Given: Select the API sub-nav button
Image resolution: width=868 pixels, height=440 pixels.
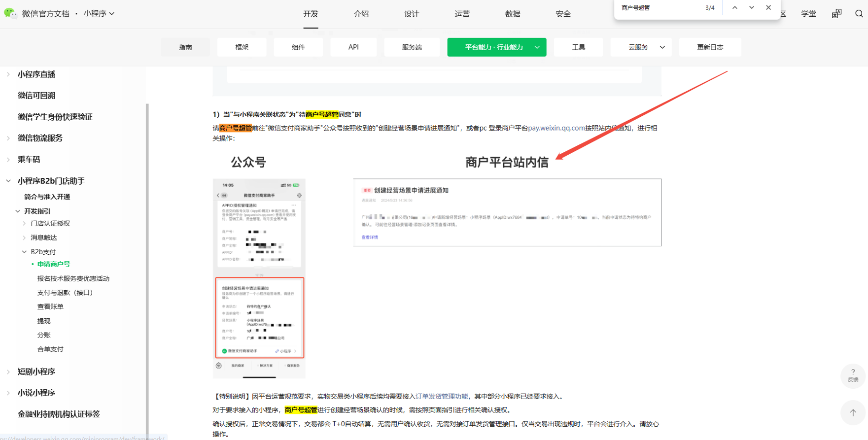Looking at the screenshot, I should point(353,47).
